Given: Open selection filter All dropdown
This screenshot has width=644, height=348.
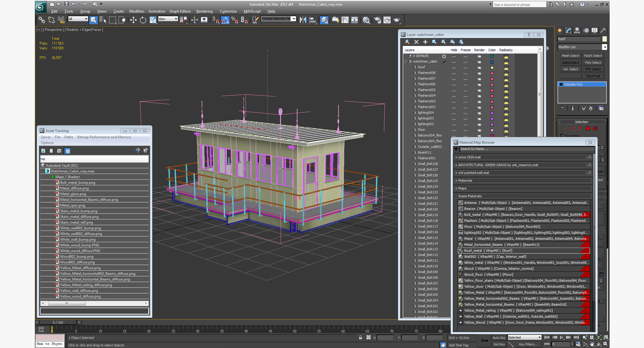Looking at the screenshot, I should tap(78, 19).
